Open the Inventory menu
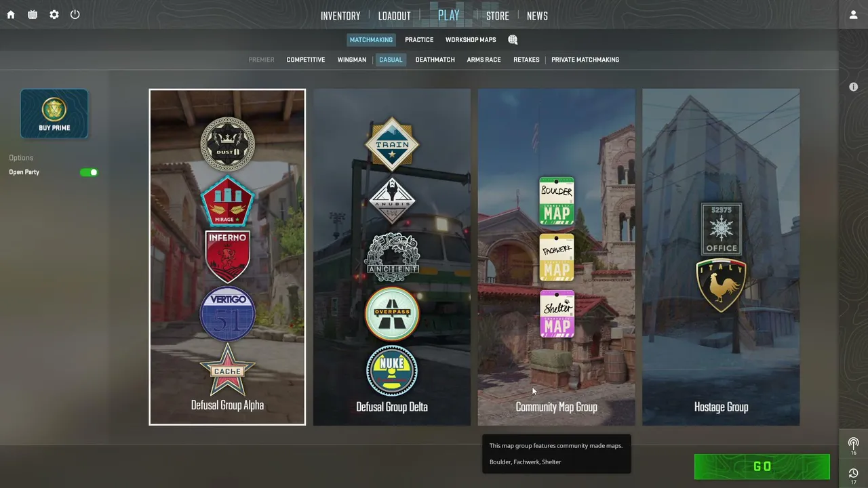Viewport: 868px width, 488px height. tap(340, 16)
